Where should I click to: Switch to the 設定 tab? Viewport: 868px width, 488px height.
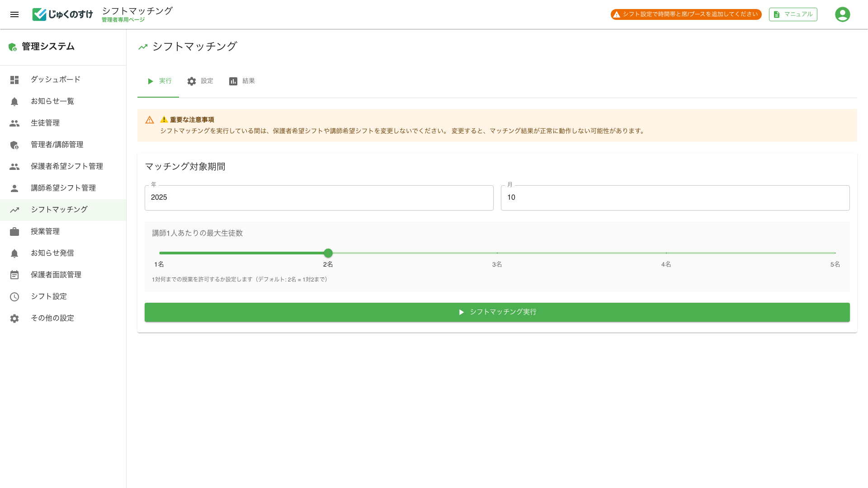(201, 81)
